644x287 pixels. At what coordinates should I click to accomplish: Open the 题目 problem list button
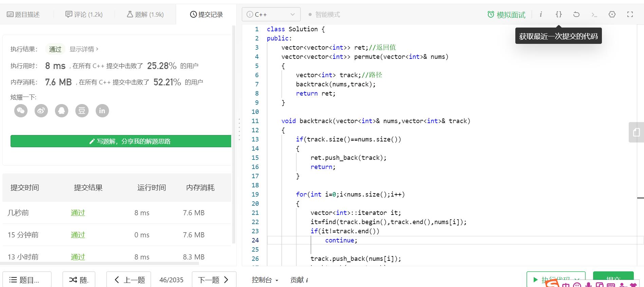[27, 280]
